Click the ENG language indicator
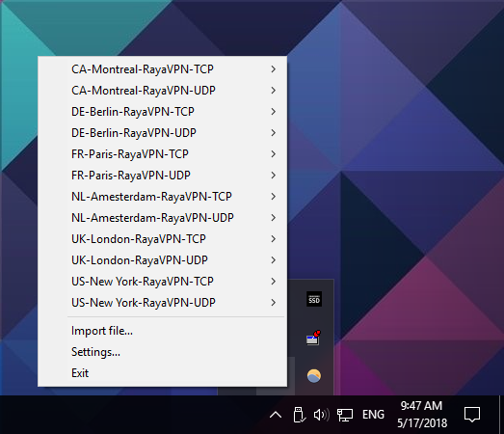The height and width of the screenshot is (434, 504). 373,415
